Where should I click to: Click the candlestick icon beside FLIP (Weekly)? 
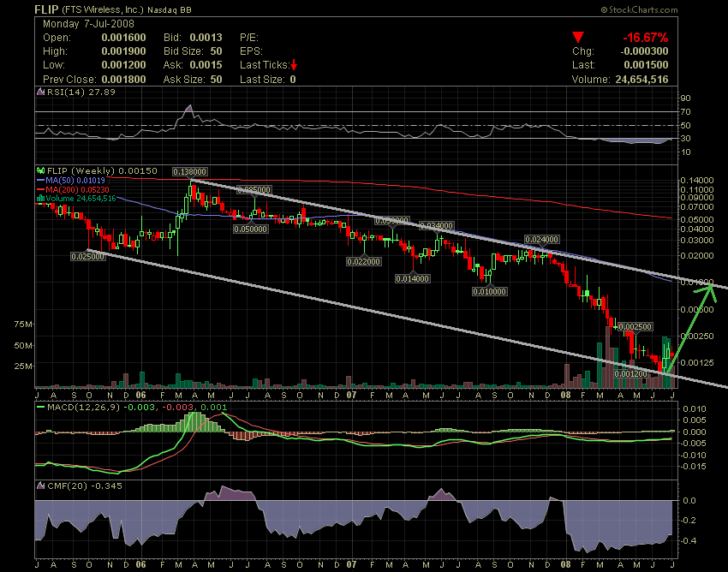click(x=41, y=171)
